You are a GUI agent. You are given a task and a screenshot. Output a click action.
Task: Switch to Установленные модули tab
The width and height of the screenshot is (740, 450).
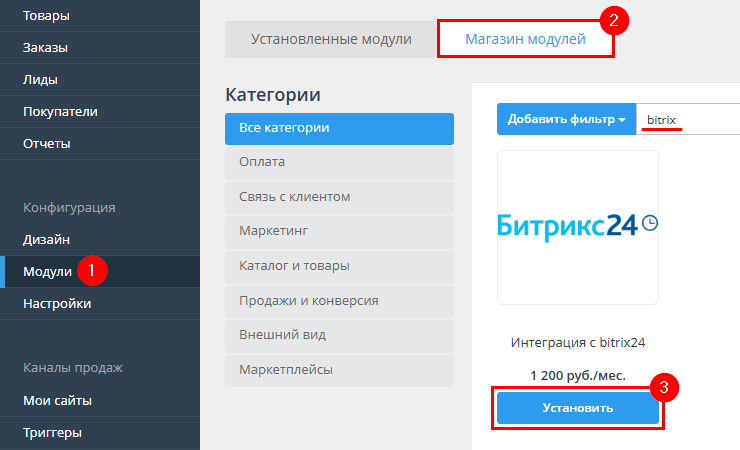pyautogui.click(x=331, y=39)
